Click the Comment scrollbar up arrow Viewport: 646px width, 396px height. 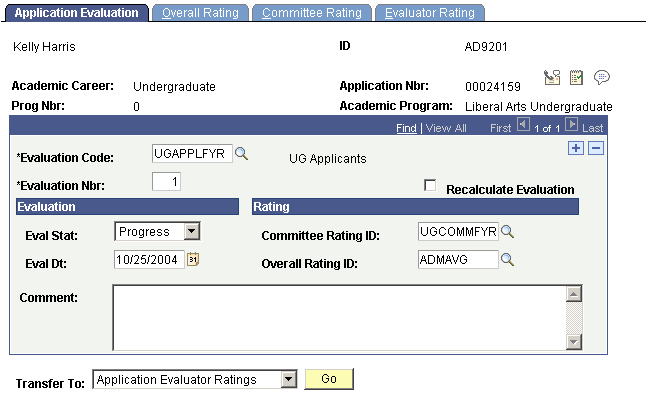[x=574, y=294]
